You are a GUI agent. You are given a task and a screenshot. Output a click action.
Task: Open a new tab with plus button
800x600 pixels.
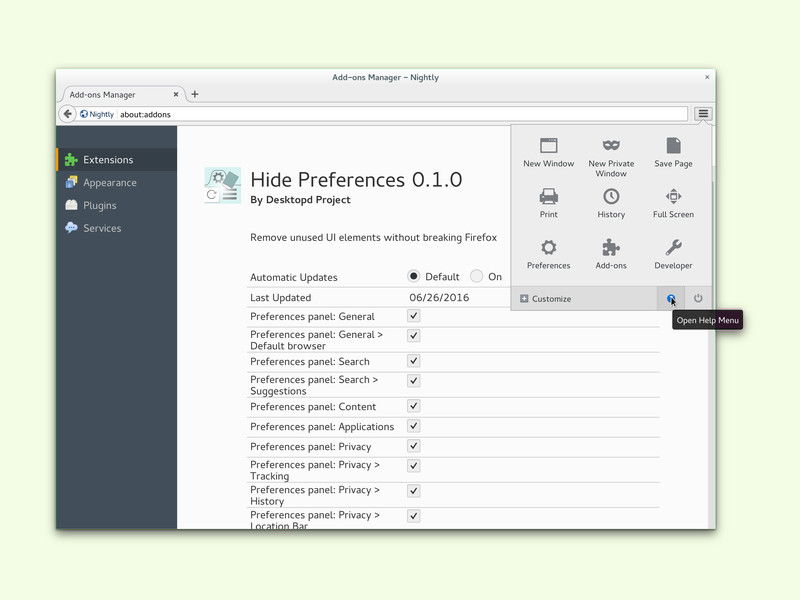[195, 94]
